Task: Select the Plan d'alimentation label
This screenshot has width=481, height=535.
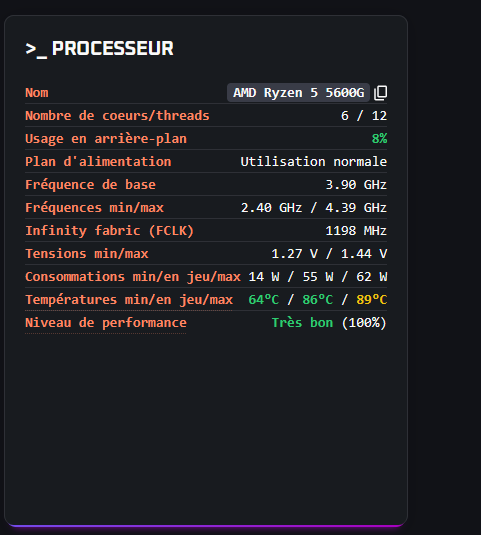Action: click(98, 162)
